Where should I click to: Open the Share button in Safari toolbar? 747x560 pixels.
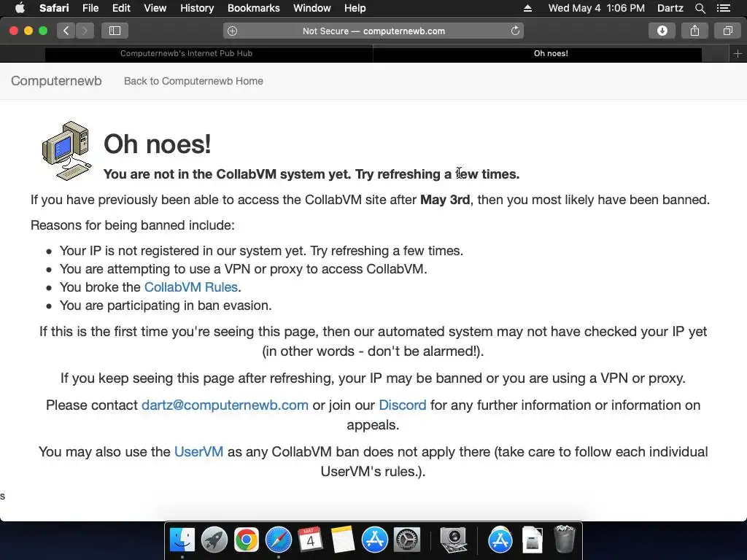694,31
